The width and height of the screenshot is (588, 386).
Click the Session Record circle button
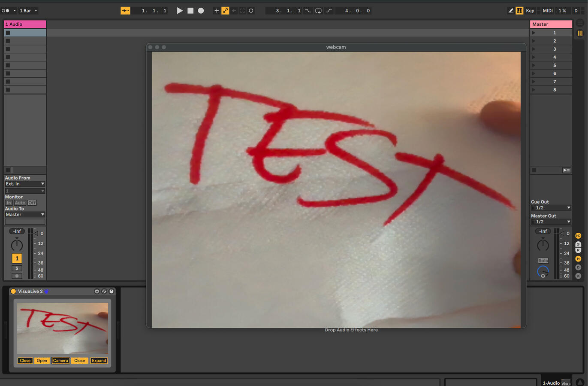coord(251,11)
